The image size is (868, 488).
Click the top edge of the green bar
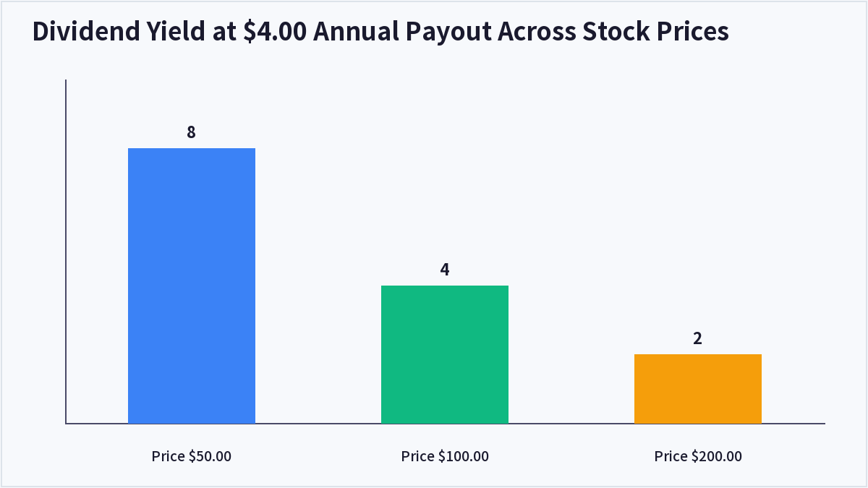pos(445,286)
